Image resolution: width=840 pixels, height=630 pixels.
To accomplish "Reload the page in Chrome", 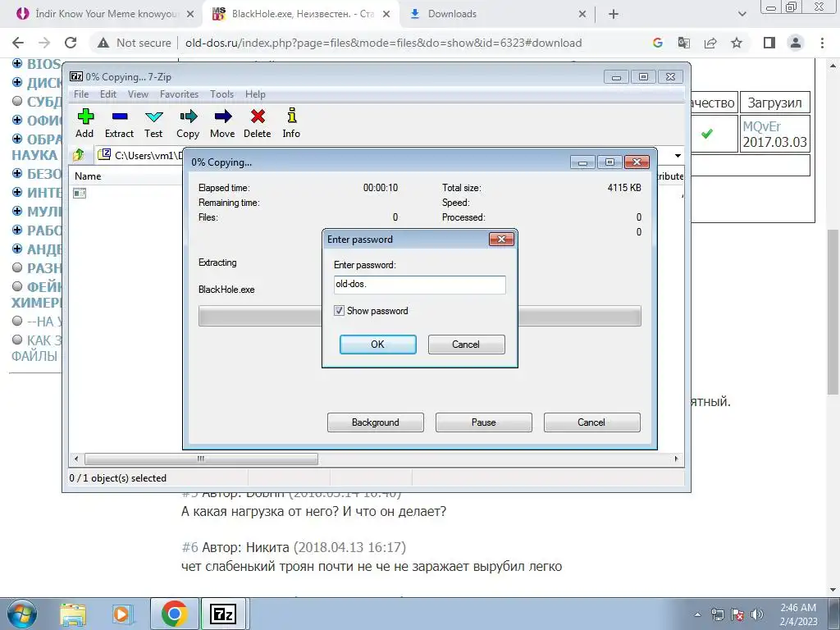I will click(x=71, y=43).
